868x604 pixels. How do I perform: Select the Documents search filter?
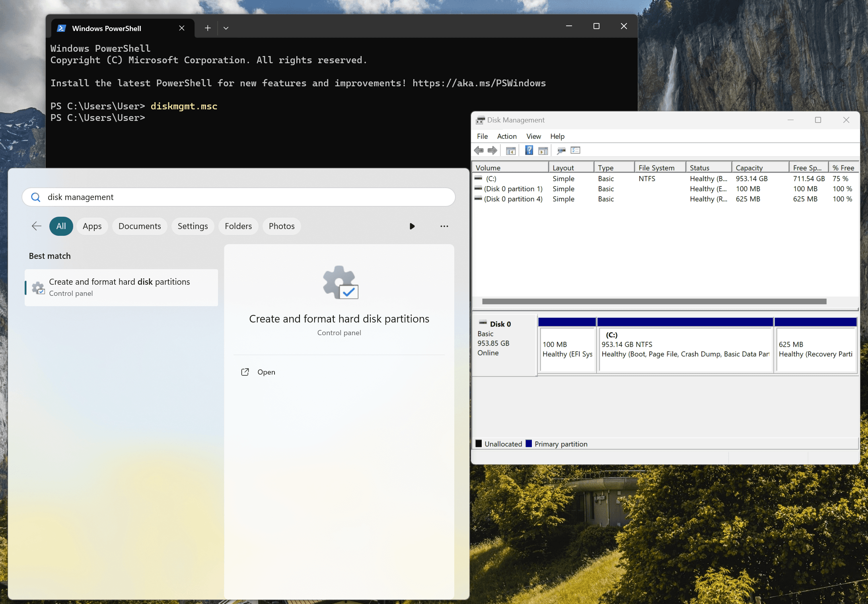(x=140, y=226)
